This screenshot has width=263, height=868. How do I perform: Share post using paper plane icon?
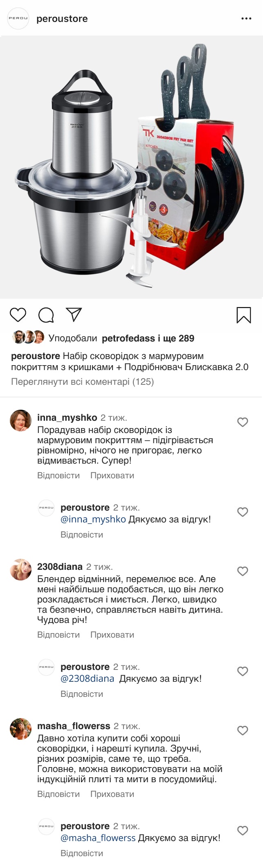(x=74, y=315)
